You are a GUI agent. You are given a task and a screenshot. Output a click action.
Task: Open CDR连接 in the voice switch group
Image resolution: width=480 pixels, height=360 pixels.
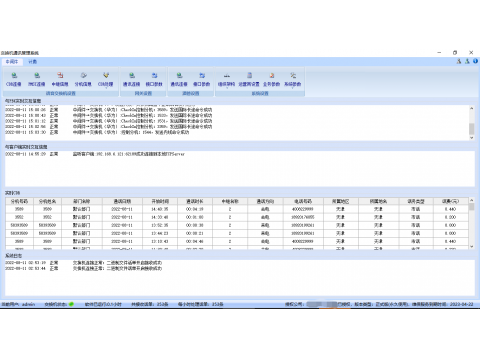coord(14,80)
